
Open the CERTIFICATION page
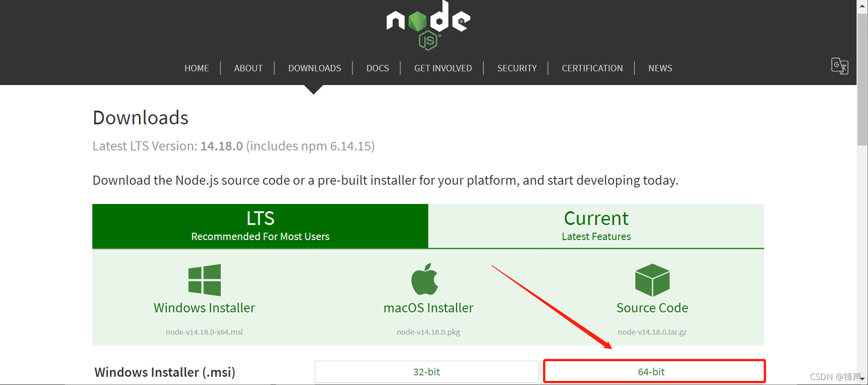(592, 68)
